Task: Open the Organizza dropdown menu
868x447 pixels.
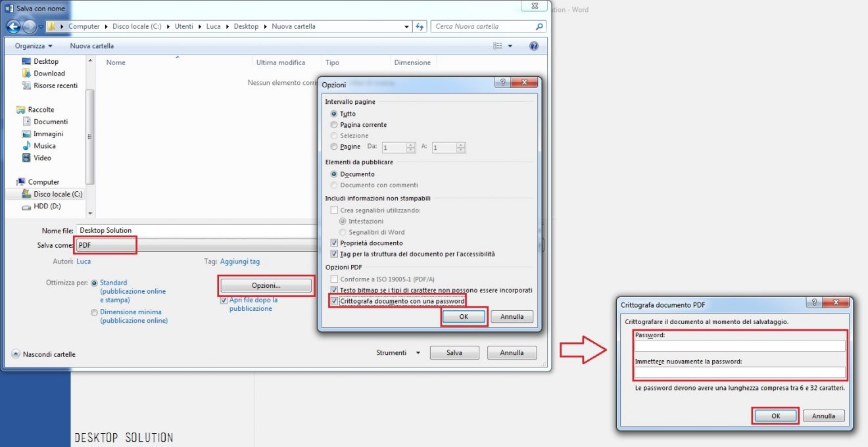Action: tap(34, 46)
